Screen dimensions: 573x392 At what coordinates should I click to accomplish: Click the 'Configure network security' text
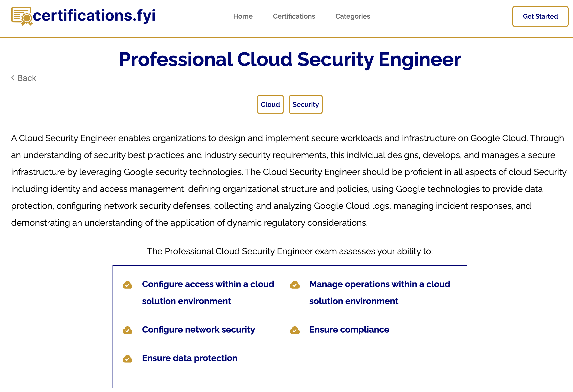(198, 330)
